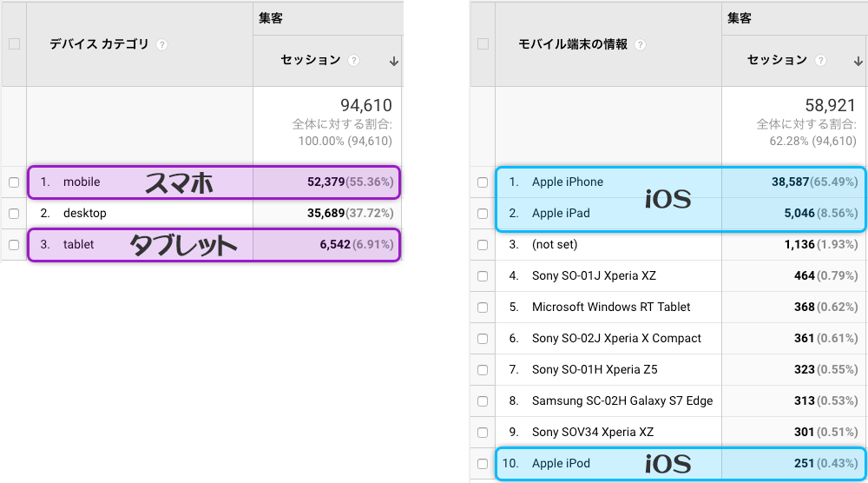Check the tablet row checkbox
The height and width of the screenshot is (483, 868).
[14, 245]
